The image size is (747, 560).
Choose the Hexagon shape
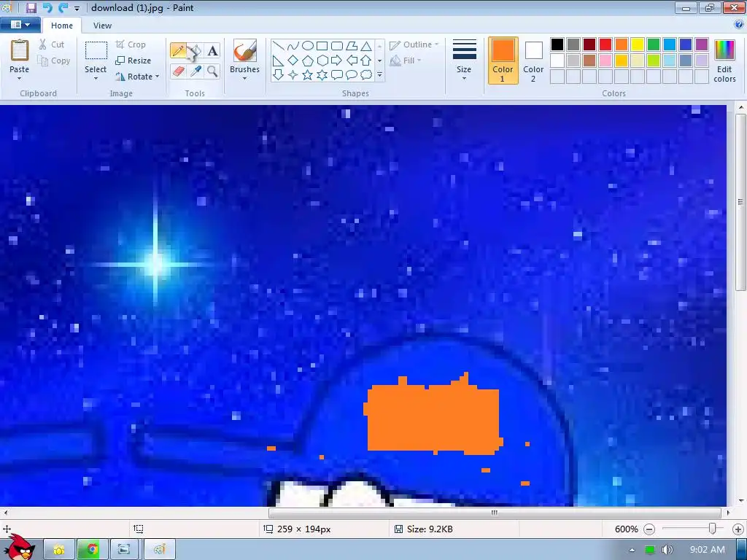tap(322, 61)
